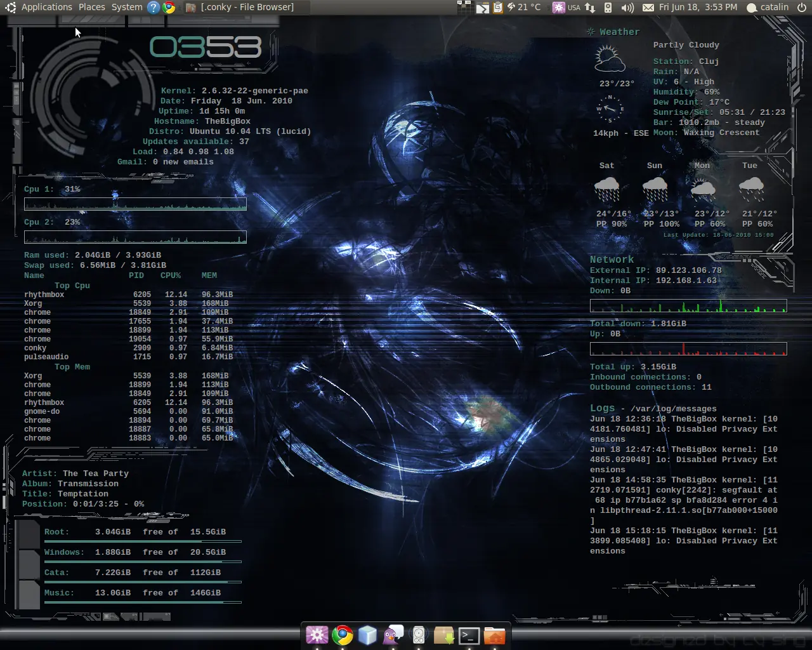Click the Total down: 1.81GiB line
812x650 pixels.
click(638, 324)
